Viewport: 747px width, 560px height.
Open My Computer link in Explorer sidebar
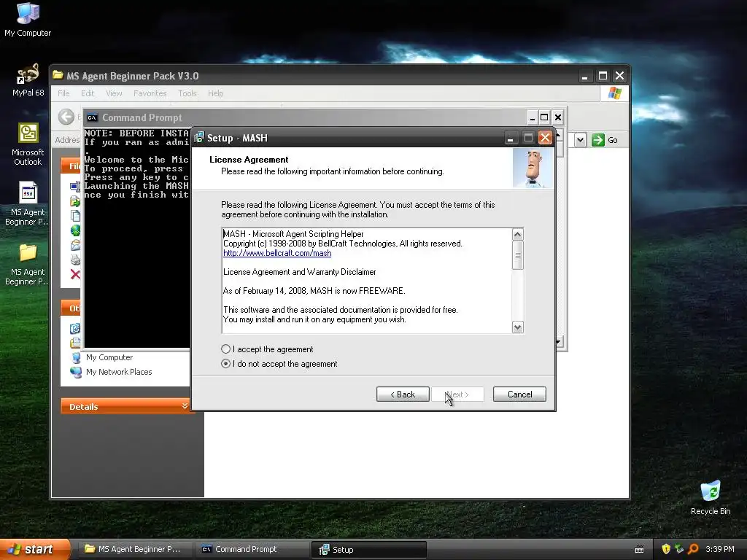pyautogui.click(x=109, y=357)
